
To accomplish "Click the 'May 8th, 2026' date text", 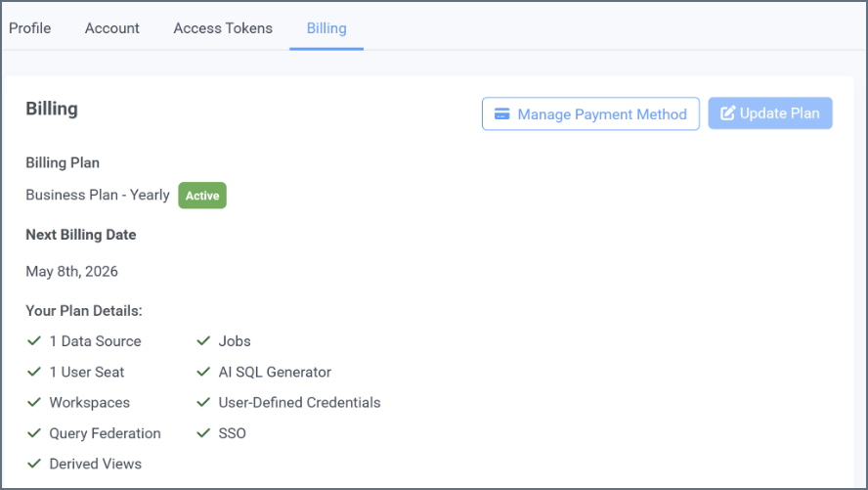I will tap(72, 271).
